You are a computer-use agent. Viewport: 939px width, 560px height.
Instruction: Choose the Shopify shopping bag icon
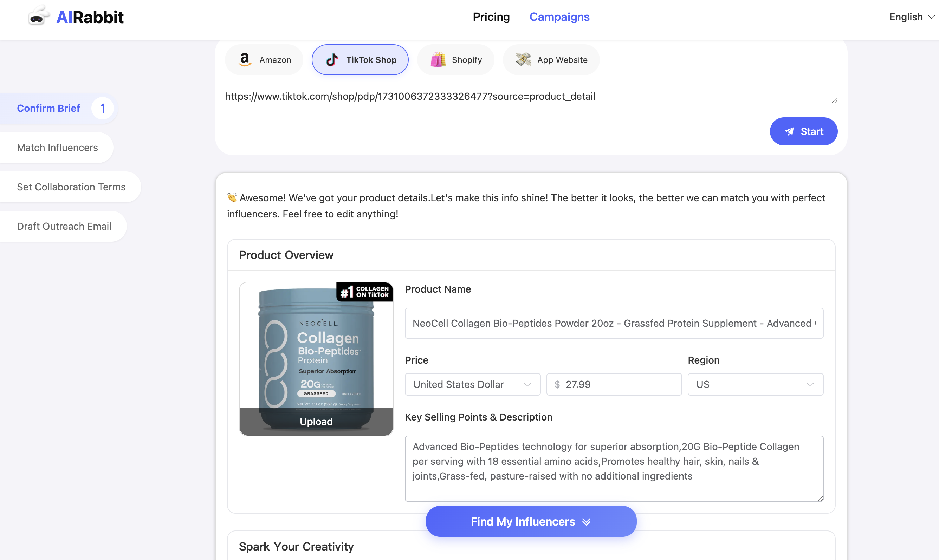coord(438,59)
